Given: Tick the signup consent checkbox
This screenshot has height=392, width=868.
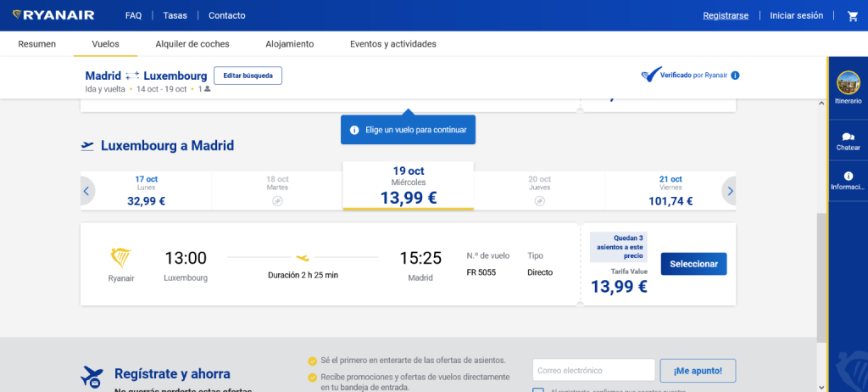Looking at the screenshot, I should pos(538,389).
